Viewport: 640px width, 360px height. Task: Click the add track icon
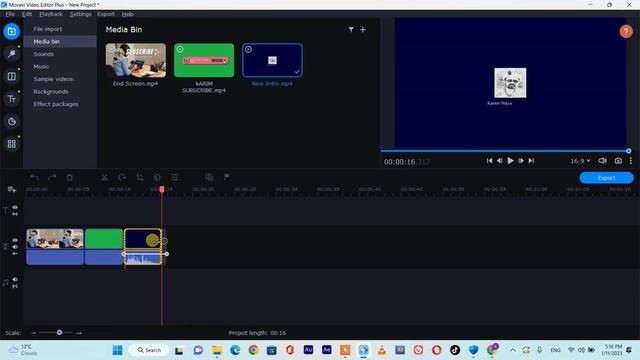11,189
